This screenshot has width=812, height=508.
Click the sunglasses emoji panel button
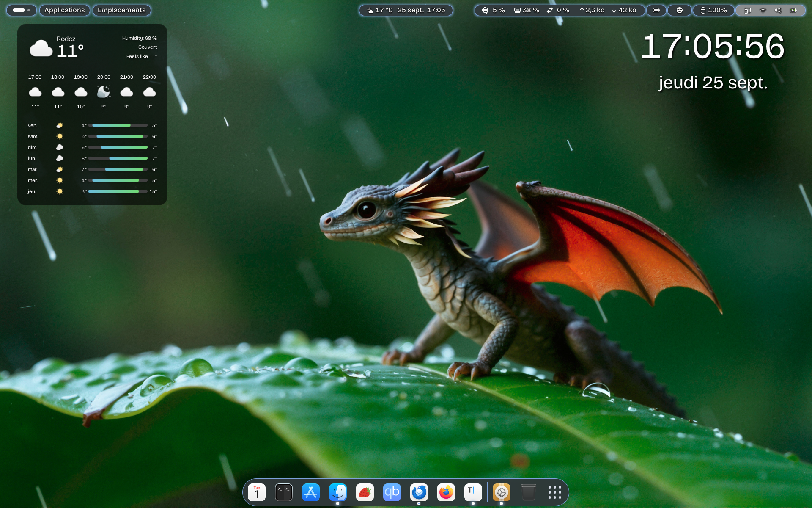[679, 10]
